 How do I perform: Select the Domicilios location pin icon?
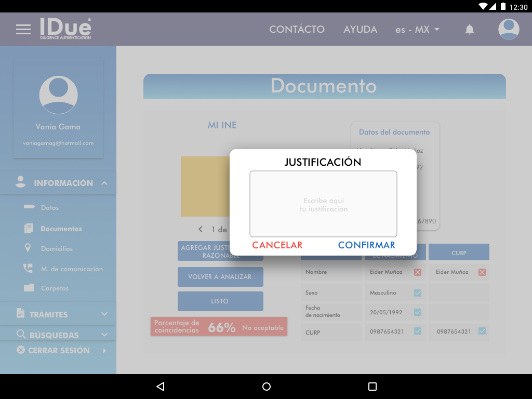click(x=28, y=248)
